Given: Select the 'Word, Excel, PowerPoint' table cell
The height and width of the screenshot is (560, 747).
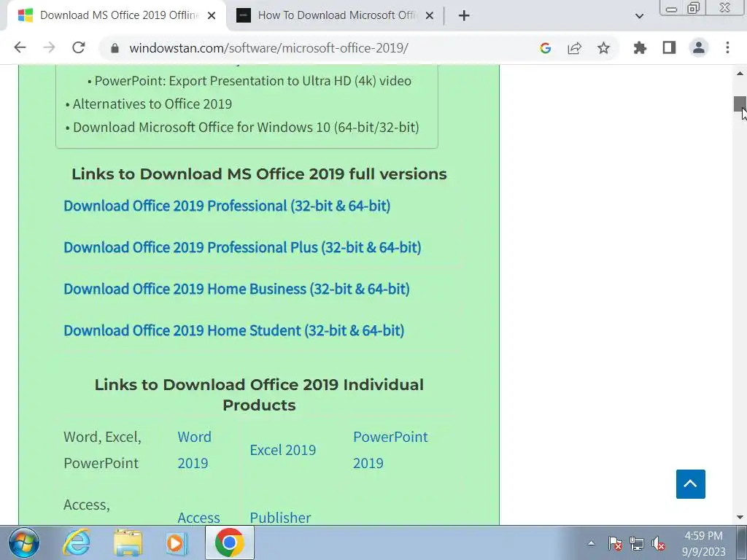Looking at the screenshot, I should (102, 449).
